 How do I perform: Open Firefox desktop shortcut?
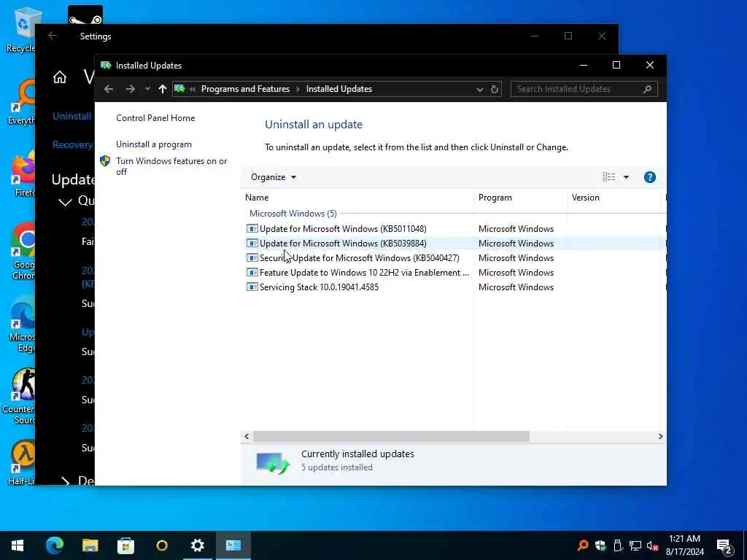click(24, 174)
